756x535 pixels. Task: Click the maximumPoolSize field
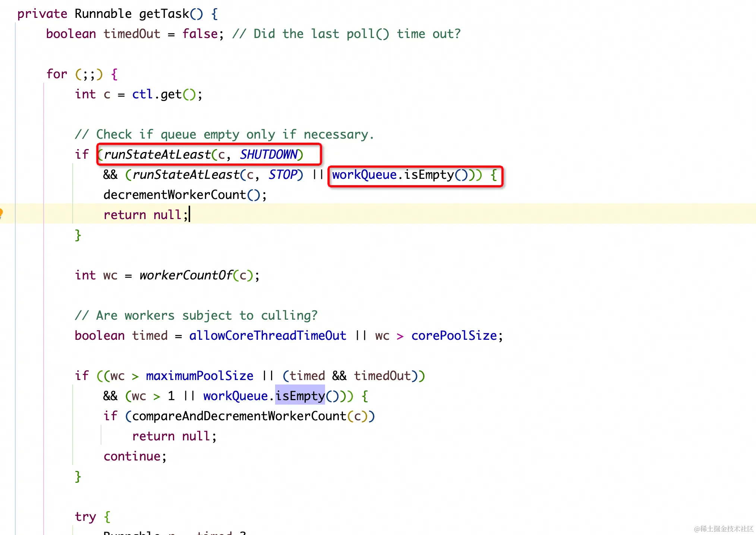click(x=199, y=376)
